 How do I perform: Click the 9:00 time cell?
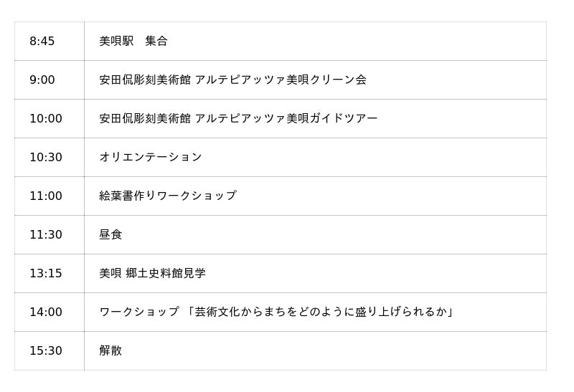(50, 80)
